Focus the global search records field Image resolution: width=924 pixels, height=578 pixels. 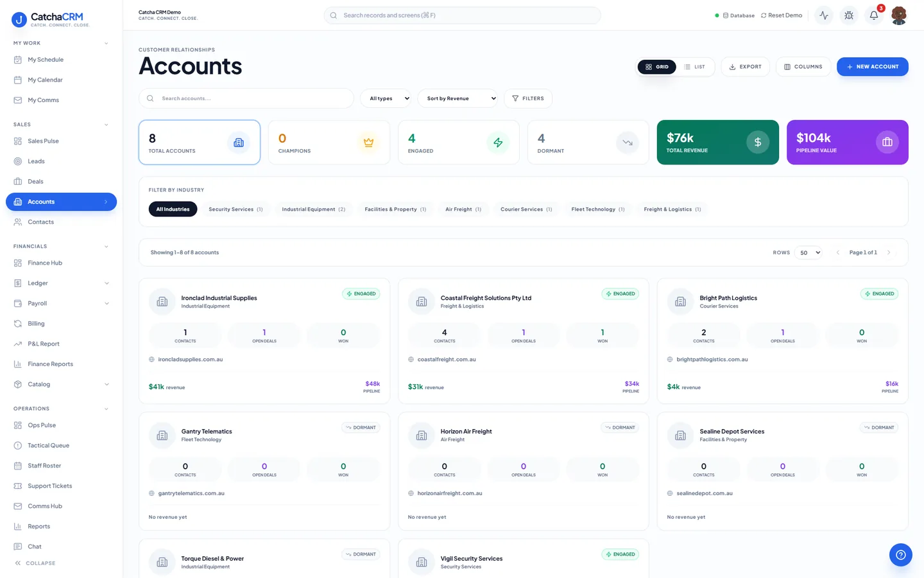tap(462, 15)
